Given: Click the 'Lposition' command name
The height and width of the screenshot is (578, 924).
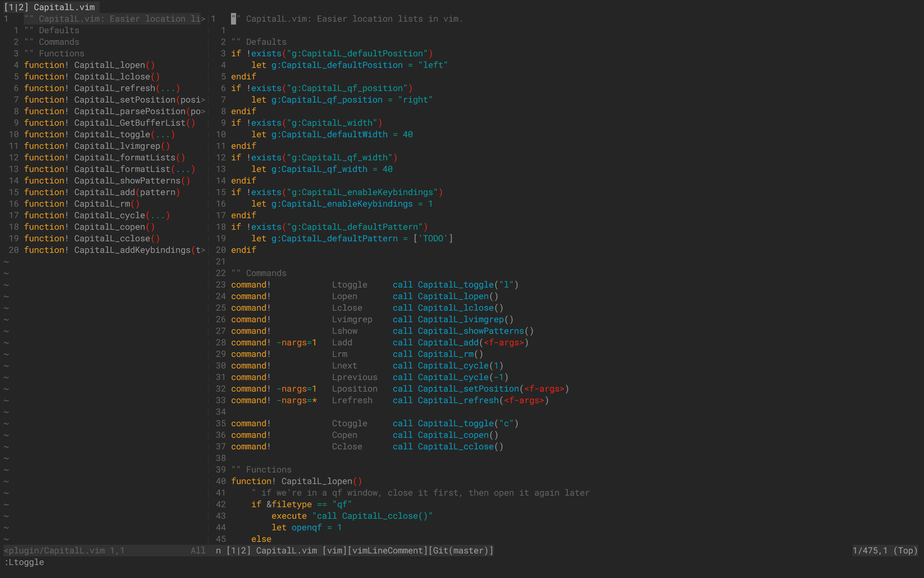Looking at the screenshot, I should pos(354,389).
